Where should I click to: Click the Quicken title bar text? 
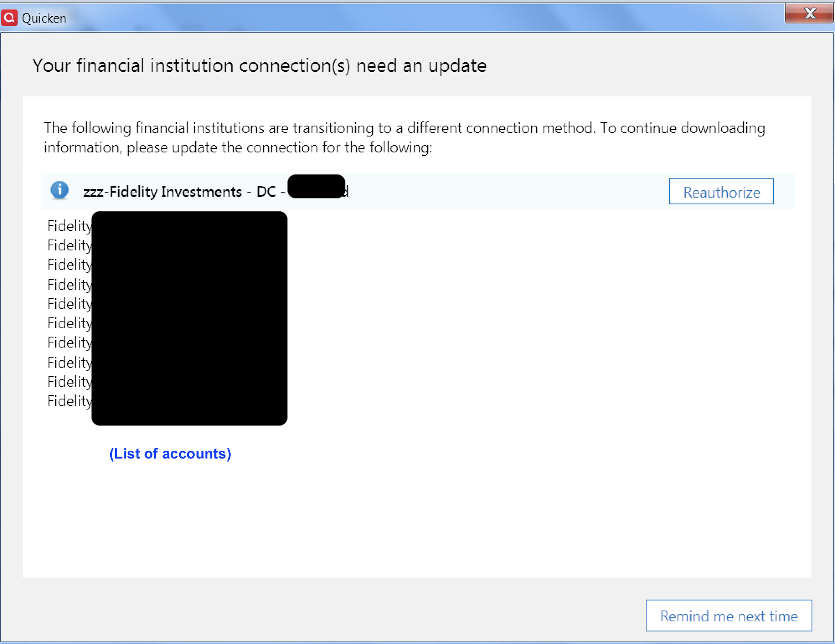[x=44, y=18]
